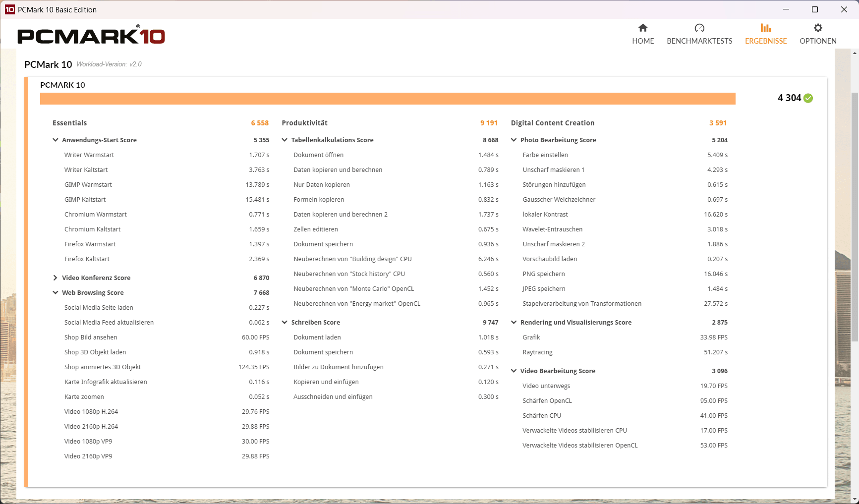Click the scroll down arrow at bottom right

tap(855, 499)
